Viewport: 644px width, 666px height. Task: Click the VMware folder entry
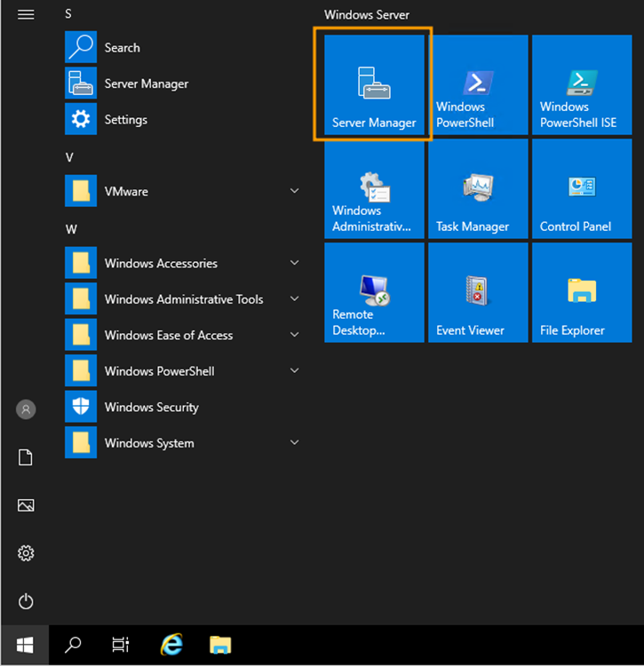[x=185, y=191]
